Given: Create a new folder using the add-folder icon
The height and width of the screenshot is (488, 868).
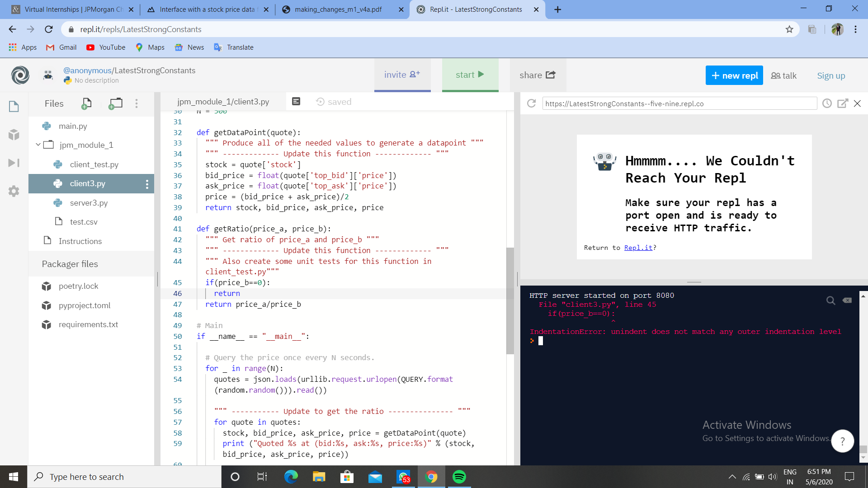Looking at the screenshot, I should coord(115,103).
